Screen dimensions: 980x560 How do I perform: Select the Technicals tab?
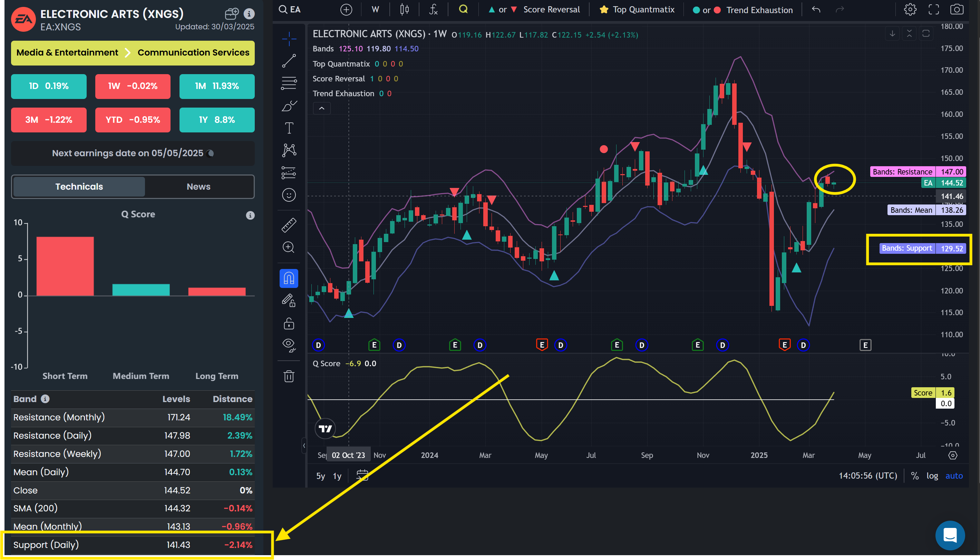(79, 187)
